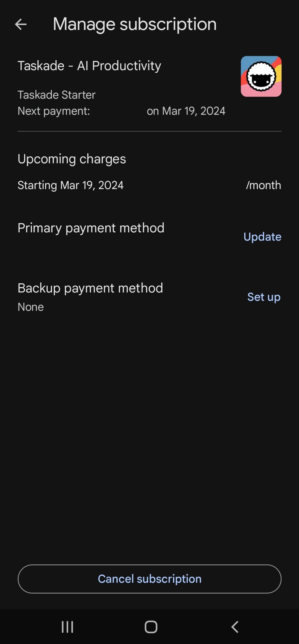Tap the Taskade app icon
The width and height of the screenshot is (299, 644).
[261, 77]
